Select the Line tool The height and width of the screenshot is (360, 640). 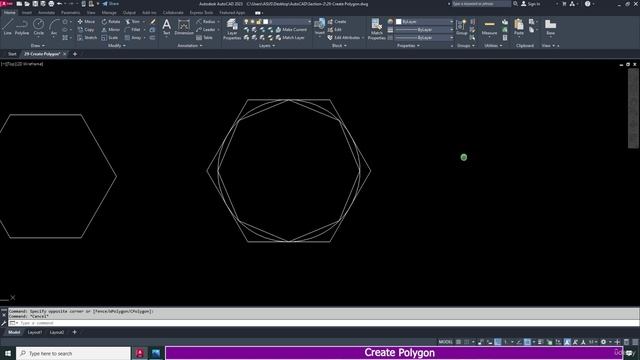tap(7, 27)
